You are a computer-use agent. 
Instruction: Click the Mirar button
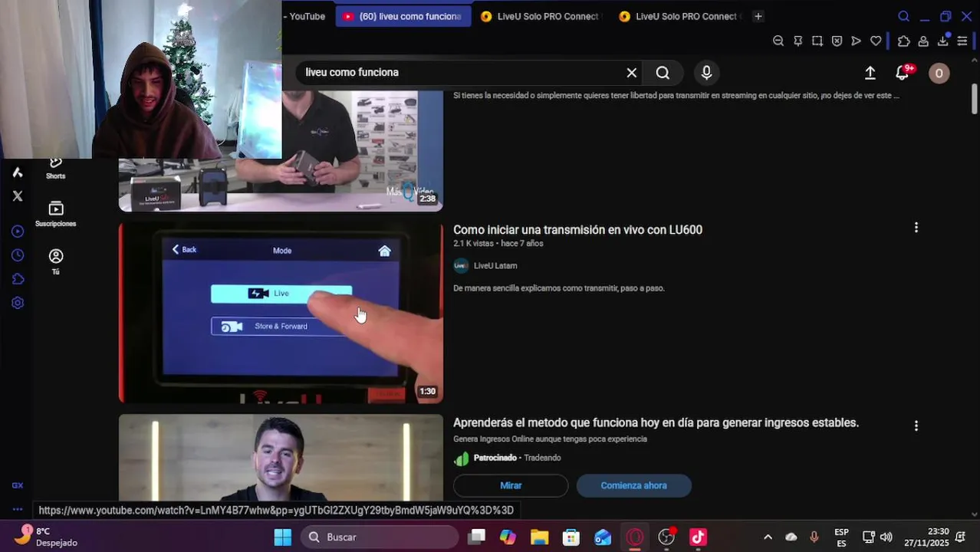coord(511,485)
